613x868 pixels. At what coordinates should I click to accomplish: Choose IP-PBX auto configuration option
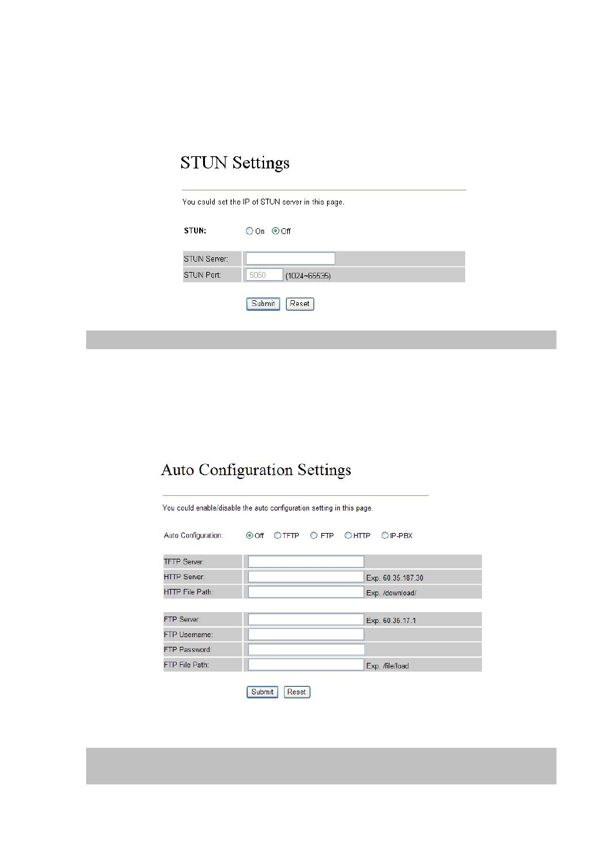385,535
